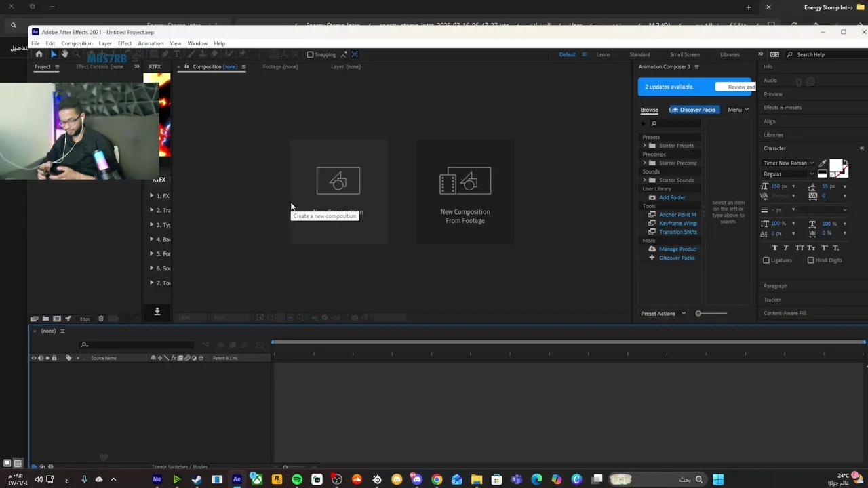The image size is (868, 488).
Task: Toggle the Snapping checkbox
Action: click(x=310, y=55)
